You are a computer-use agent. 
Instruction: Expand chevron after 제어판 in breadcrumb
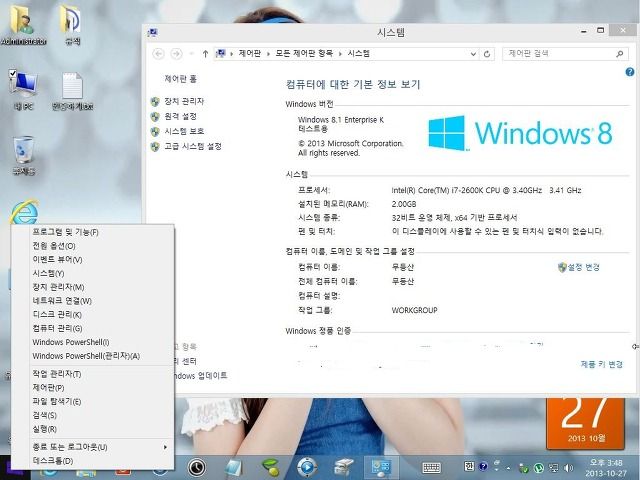[x=268, y=54]
